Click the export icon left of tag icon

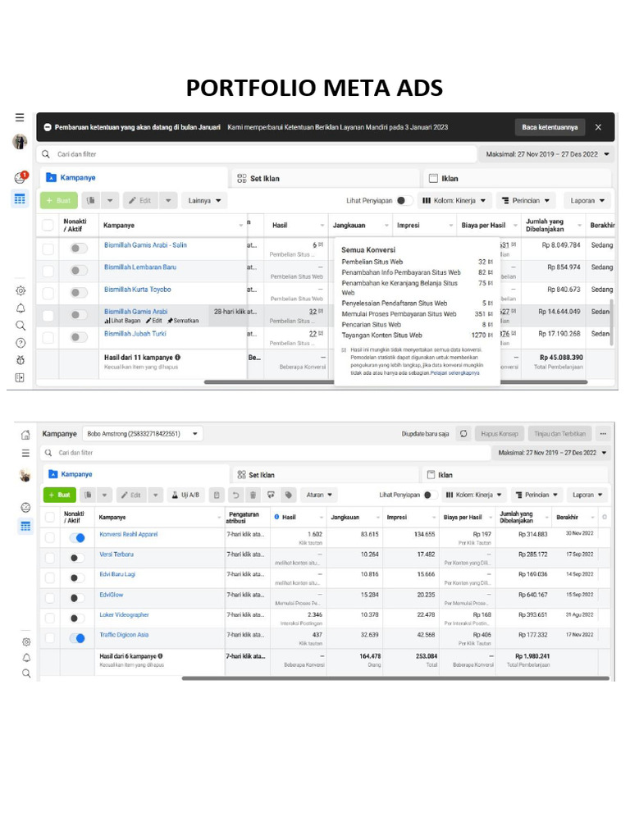coord(271,495)
